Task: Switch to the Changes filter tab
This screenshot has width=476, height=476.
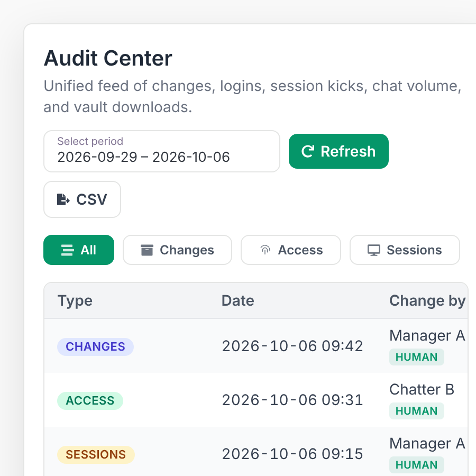Action: 177,250
